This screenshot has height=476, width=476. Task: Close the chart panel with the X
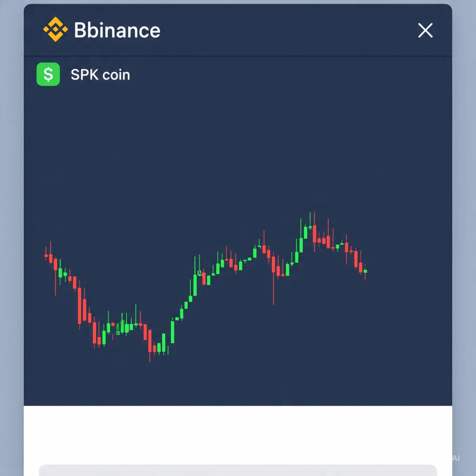click(425, 30)
